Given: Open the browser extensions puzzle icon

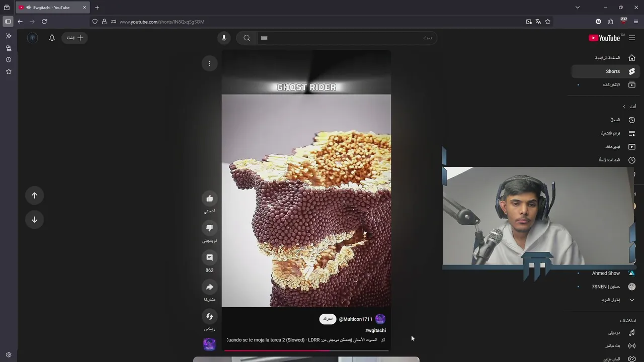Looking at the screenshot, I should tap(610, 22).
